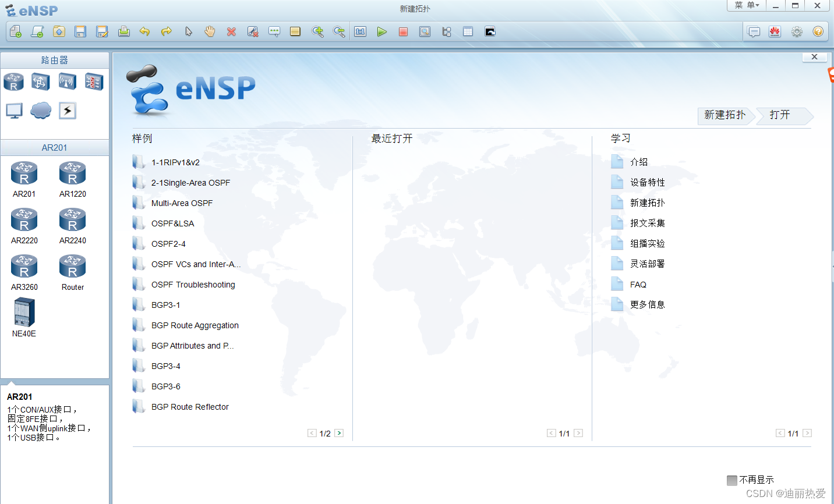This screenshot has width=834, height=504.
Task: Click the Undo arrow icon
Action: coord(145,31)
